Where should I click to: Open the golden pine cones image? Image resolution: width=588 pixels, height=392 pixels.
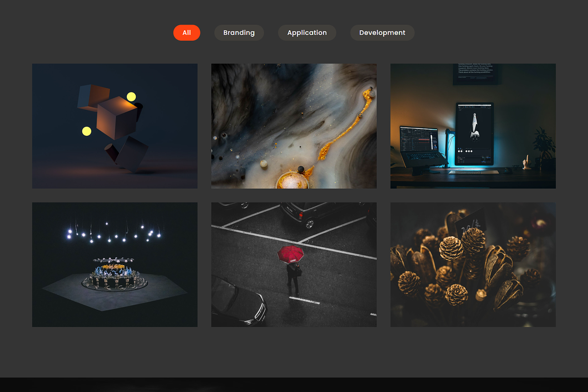tap(473, 265)
